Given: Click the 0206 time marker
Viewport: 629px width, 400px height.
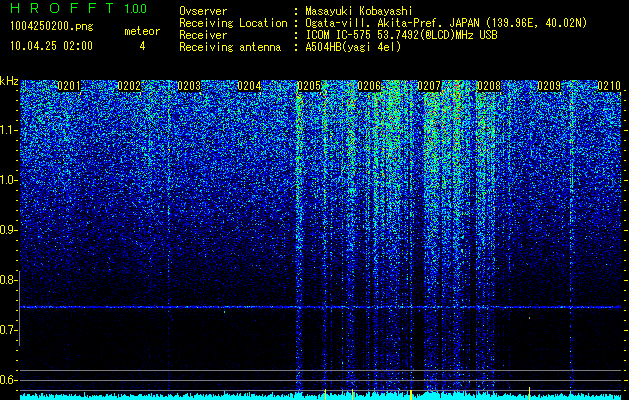Looking at the screenshot, I should click(x=369, y=86).
